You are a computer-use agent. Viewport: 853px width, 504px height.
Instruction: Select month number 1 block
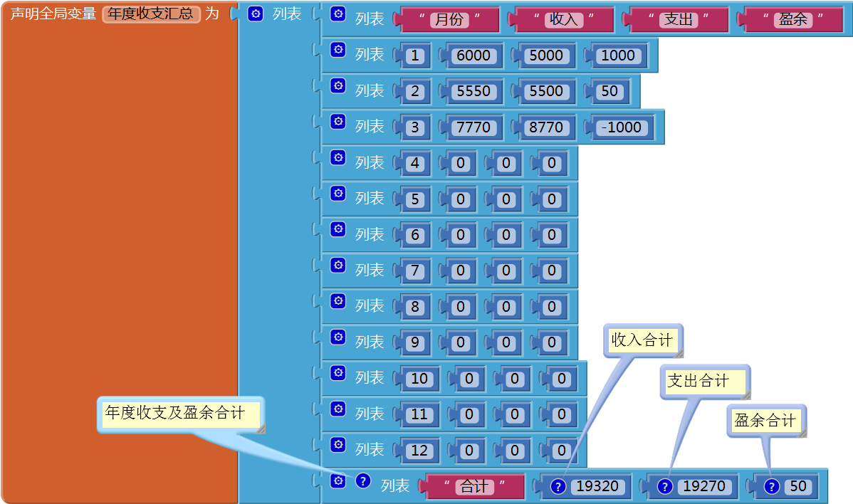(x=415, y=56)
